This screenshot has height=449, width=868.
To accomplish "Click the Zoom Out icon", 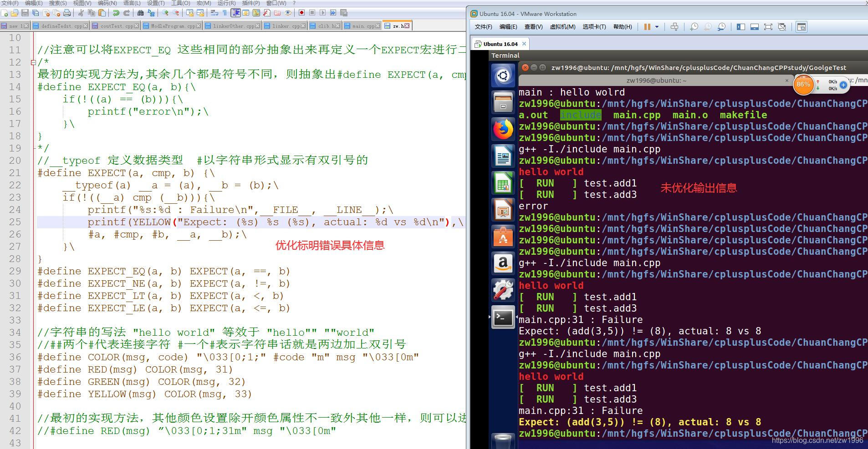I will (176, 13).
